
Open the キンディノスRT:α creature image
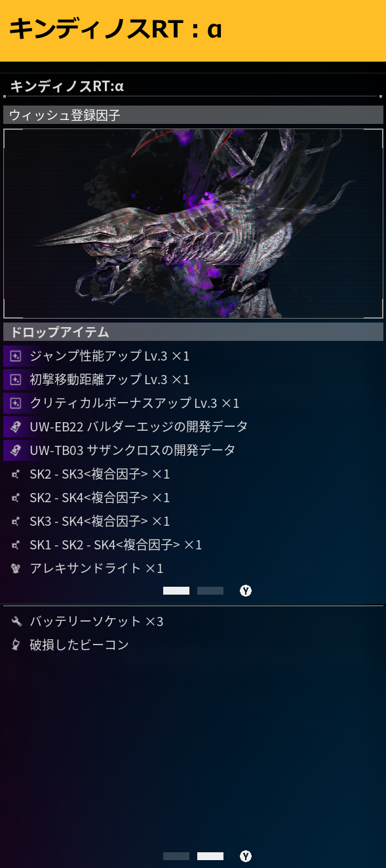pos(193,224)
